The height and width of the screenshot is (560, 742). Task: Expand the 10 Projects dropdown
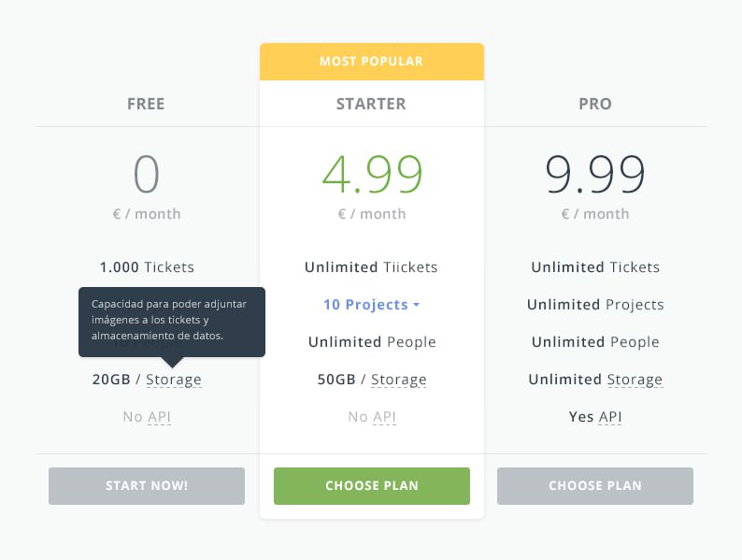coord(371,305)
